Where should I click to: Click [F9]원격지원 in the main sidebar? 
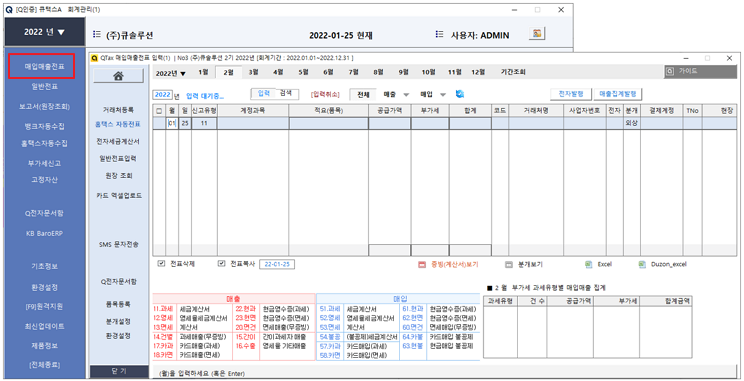(x=44, y=307)
